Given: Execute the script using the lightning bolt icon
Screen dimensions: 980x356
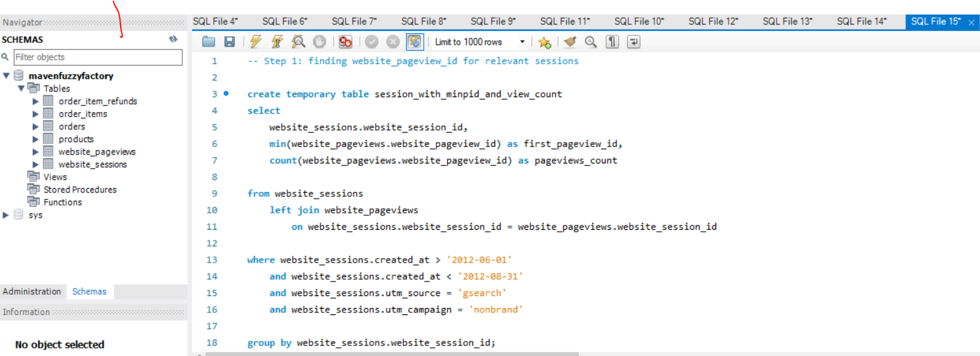Looking at the screenshot, I should (x=256, y=42).
